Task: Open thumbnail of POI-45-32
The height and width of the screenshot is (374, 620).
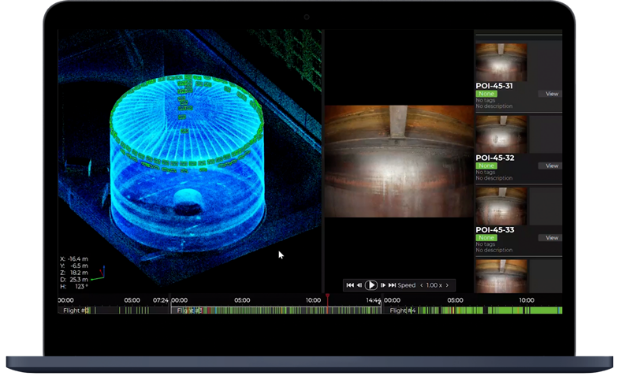Action: coord(501,134)
